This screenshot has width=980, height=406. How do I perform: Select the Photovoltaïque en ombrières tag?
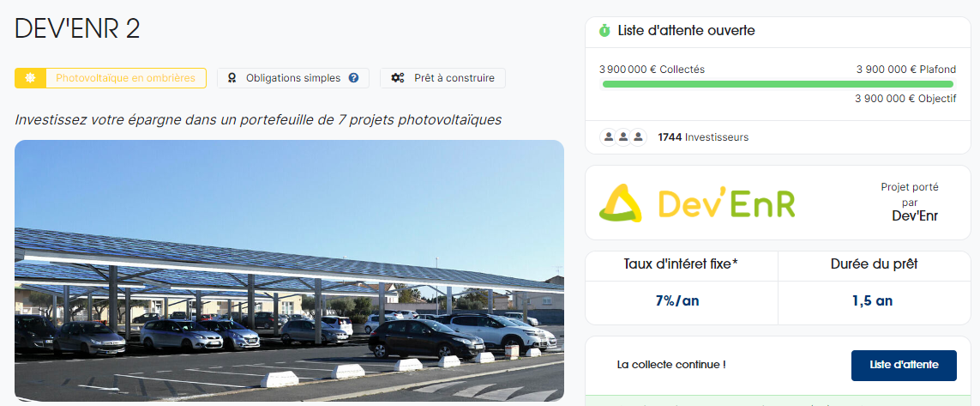tap(111, 78)
